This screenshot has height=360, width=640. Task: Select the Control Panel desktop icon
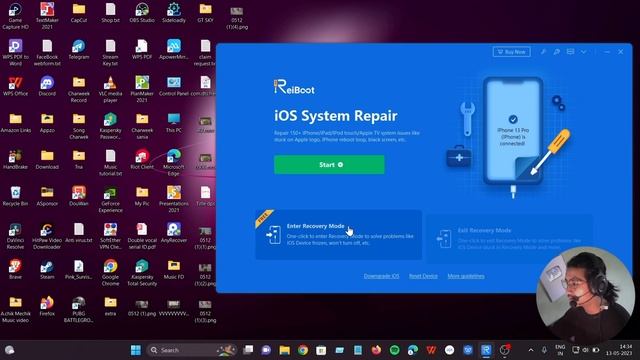point(174,86)
